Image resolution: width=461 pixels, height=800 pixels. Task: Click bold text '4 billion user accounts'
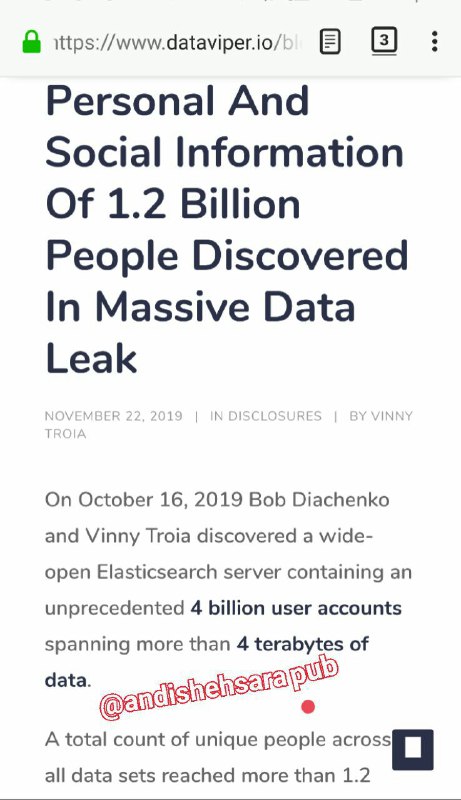pos(296,608)
